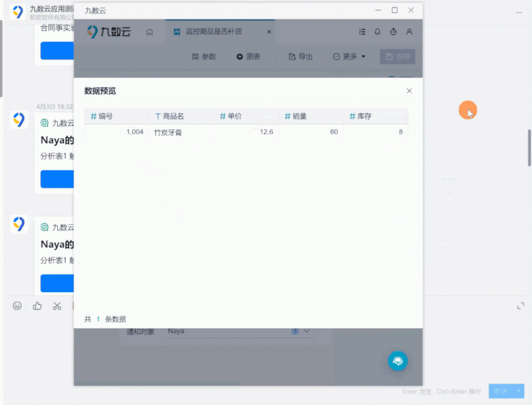532x405 pixels.
Task: Open the dropdown arrow beside 发送 button
Action: point(518,390)
